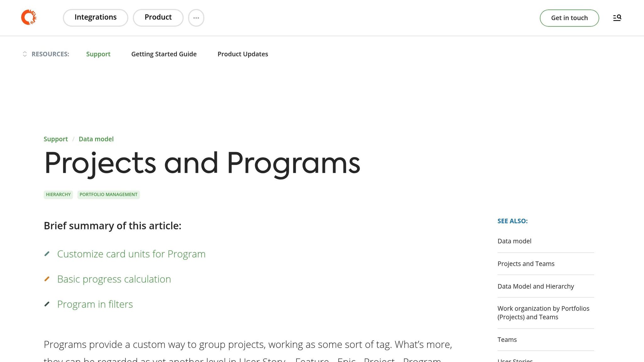
Task: Open the search menu icon
Action: pyautogui.click(x=617, y=18)
